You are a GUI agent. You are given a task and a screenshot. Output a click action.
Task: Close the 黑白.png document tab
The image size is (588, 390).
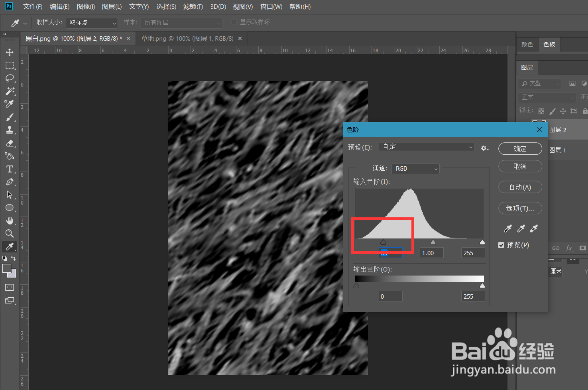click(128, 38)
